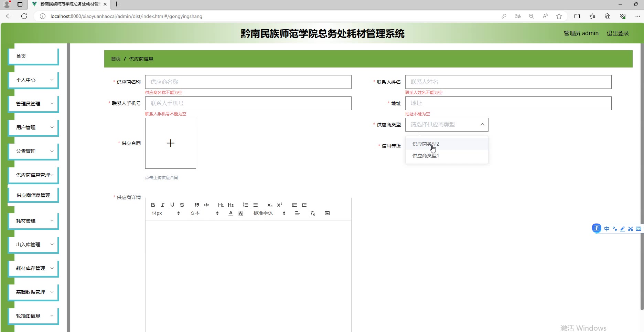Click the 退出登录 logout link
This screenshot has width=644, height=332.
point(618,33)
